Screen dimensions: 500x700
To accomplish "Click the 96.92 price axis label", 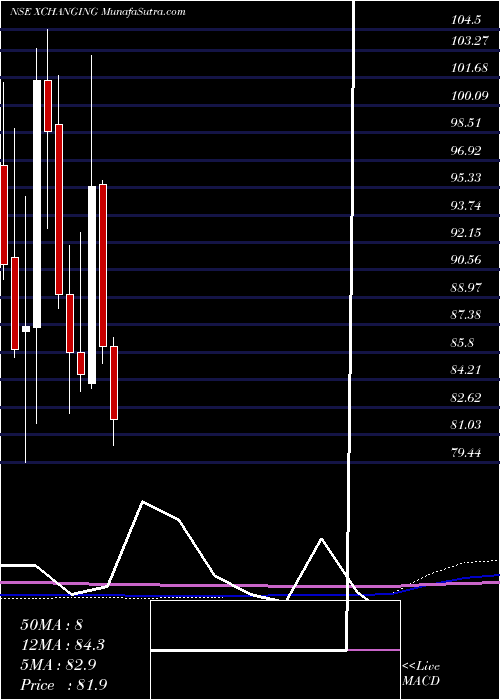I will [x=466, y=150].
